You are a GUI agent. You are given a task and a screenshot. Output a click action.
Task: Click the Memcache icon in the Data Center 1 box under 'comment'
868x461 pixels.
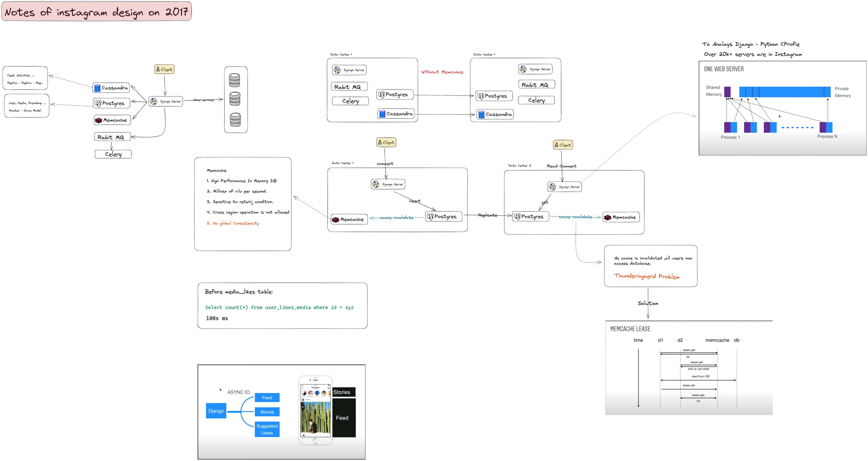[336, 220]
